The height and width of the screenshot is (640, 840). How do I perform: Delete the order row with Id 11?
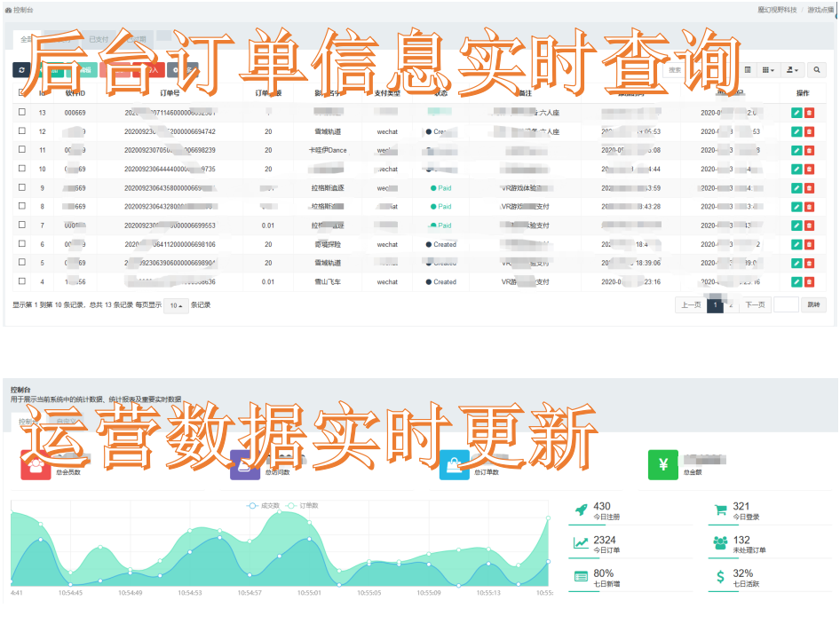809,150
